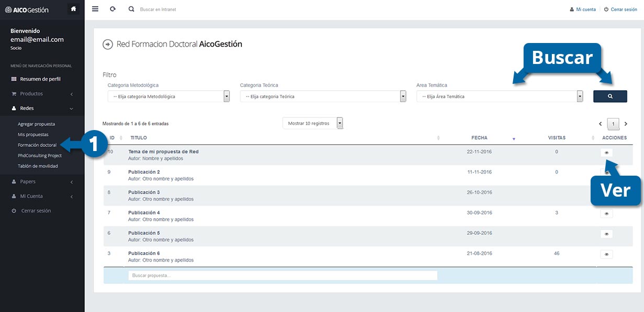Click the date 29-09-2016
Image resolution: width=644 pixels, height=312 pixels.
(480, 233)
